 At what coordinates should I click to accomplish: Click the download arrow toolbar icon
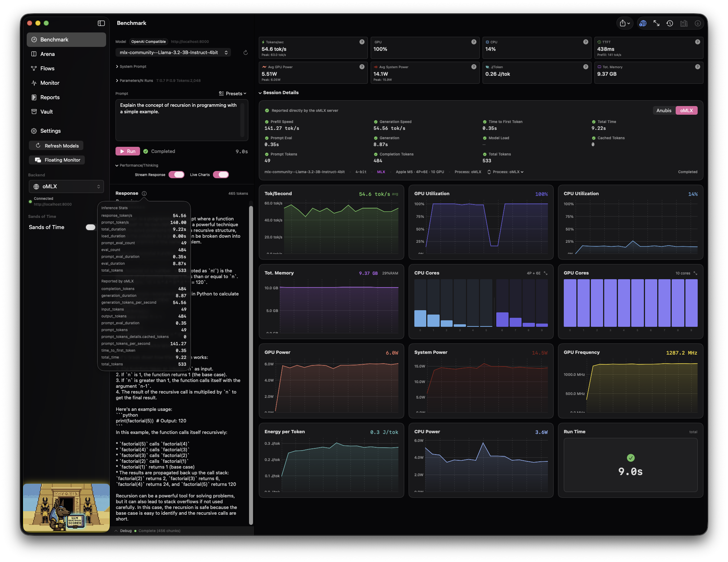[x=698, y=23]
